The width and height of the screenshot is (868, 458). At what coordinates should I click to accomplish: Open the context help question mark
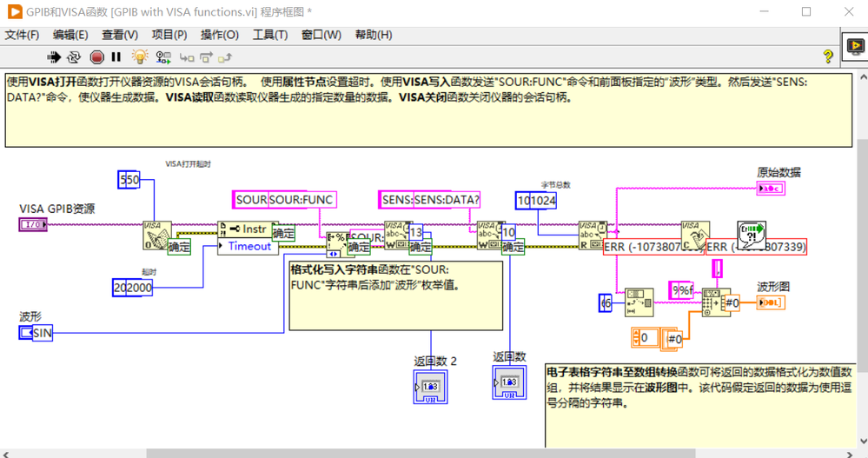(828, 56)
